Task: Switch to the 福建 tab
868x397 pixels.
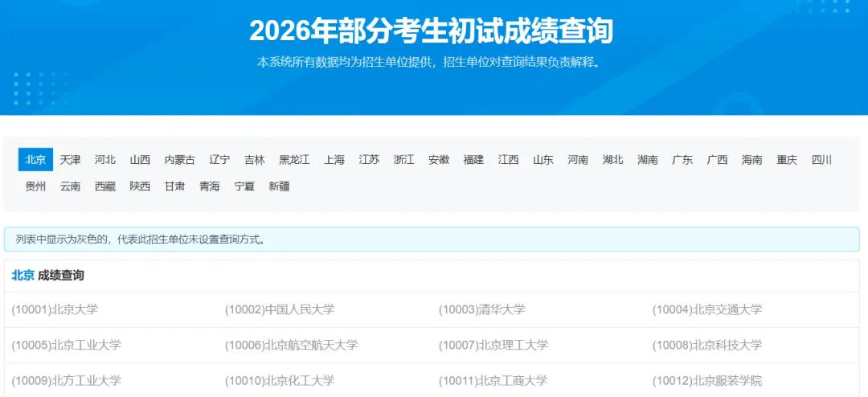Action: 474,160
